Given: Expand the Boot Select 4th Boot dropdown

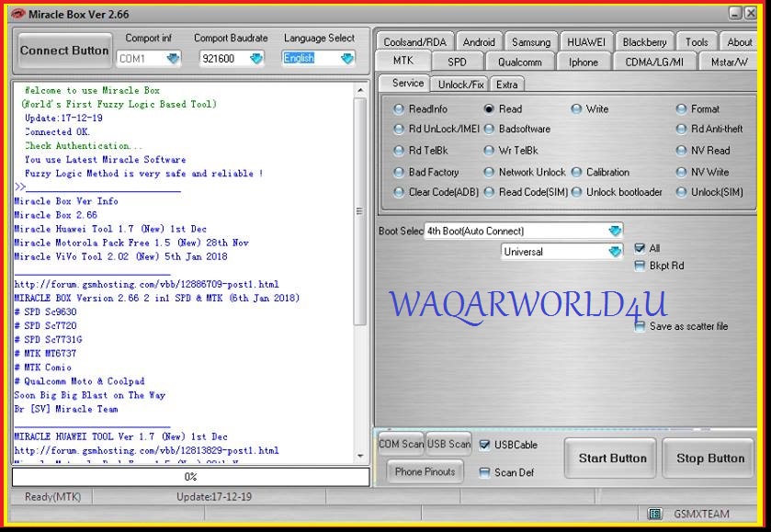Looking at the screenshot, I should 615,231.
